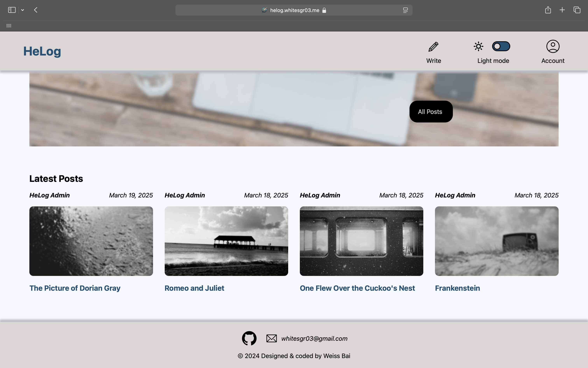Click HeLog Admin above Frankenstein post
Image resolution: width=588 pixels, height=368 pixels.
(x=455, y=195)
